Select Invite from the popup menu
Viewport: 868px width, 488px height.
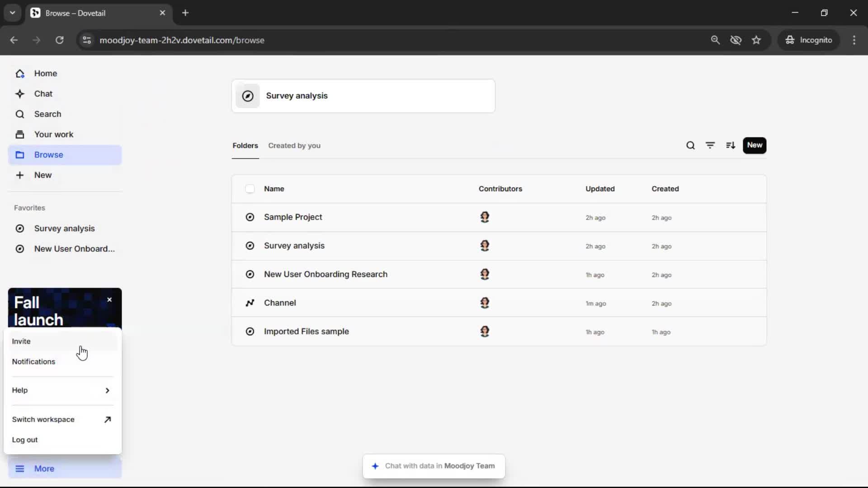[21, 341]
